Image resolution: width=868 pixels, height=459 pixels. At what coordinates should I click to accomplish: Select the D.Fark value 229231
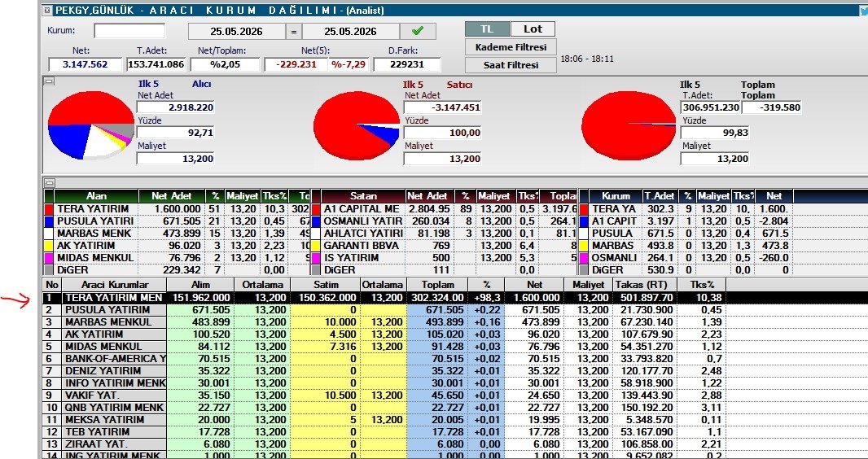[407, 64]
